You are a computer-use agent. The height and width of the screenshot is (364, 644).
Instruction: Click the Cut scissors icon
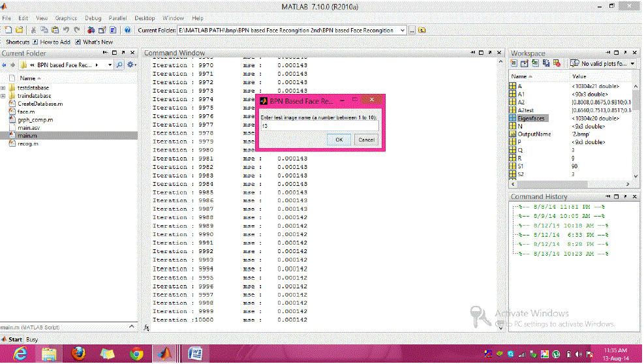point(32,30)
